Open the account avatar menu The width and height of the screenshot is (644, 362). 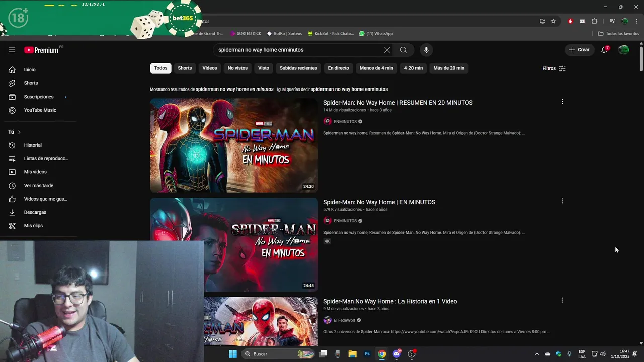[624, 50]
